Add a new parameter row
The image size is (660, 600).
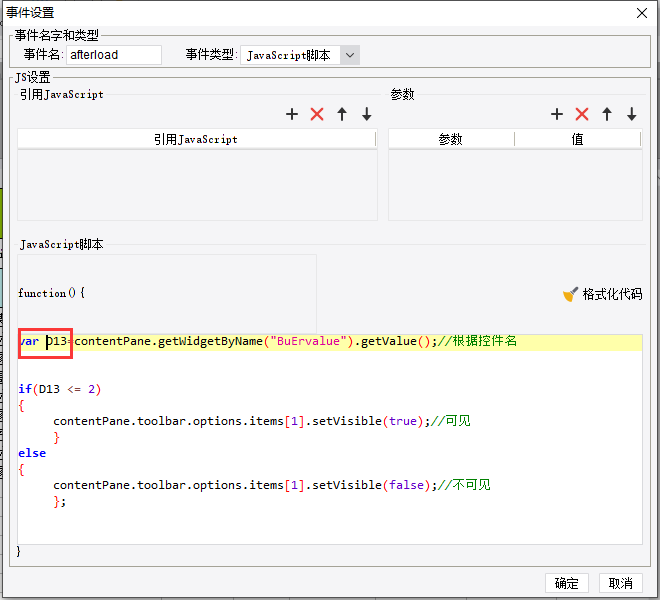tap(557, 114)
